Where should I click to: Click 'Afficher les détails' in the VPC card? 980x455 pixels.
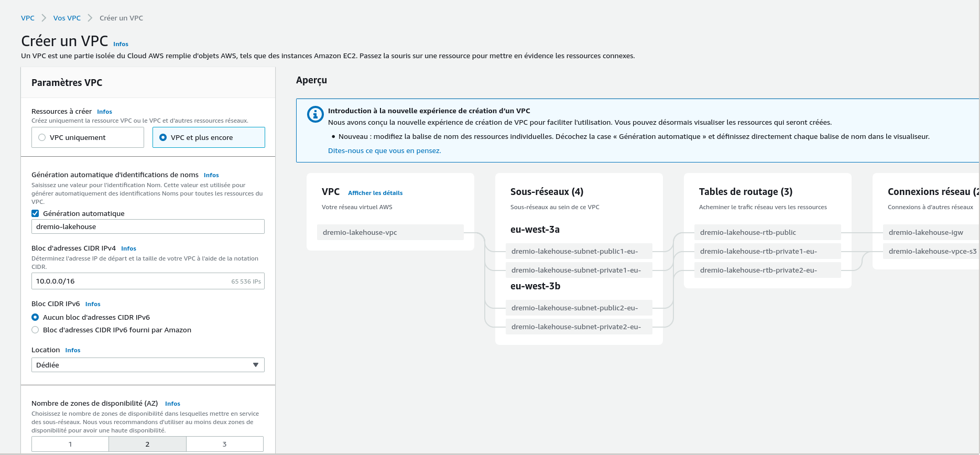point(375,193)
